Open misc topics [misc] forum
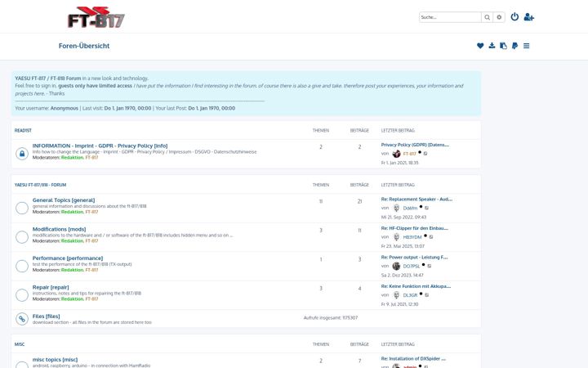This screenshot has height=368, width=588. coord(55,360)
